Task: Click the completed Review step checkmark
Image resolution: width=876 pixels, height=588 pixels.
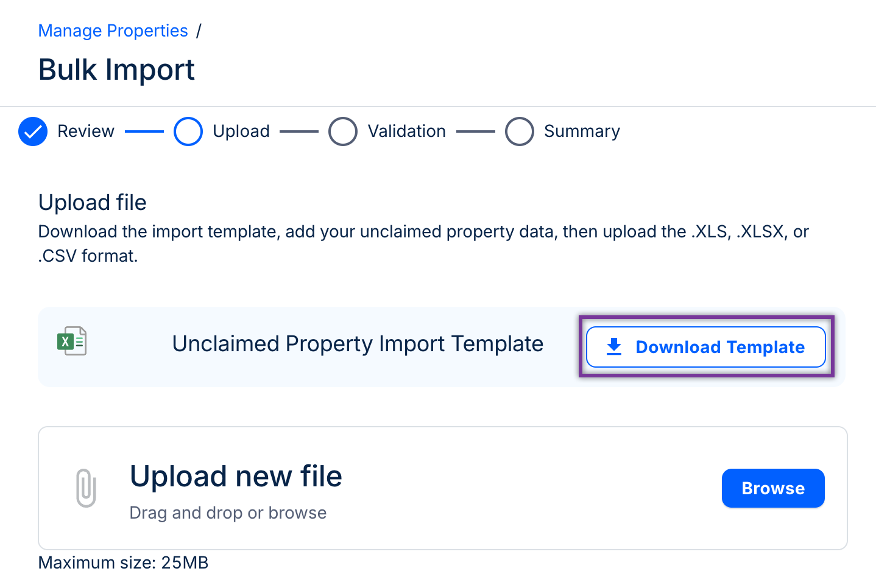Action: point(33,131)
